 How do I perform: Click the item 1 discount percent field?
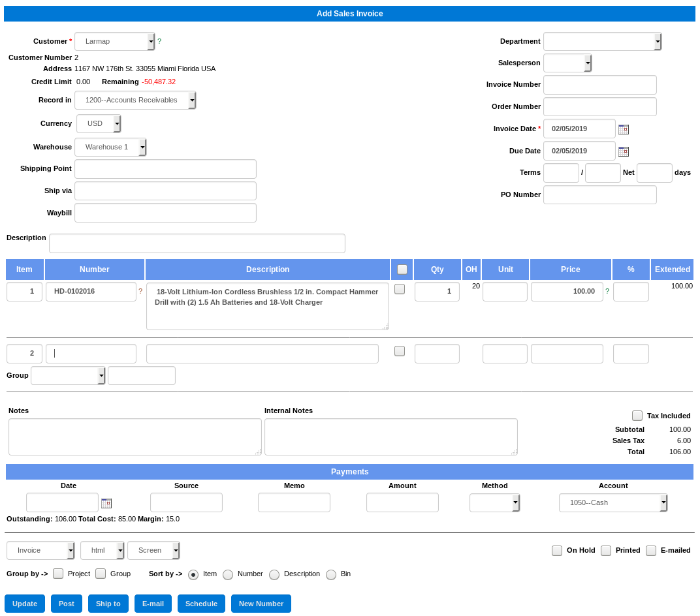tap(631, 292)
